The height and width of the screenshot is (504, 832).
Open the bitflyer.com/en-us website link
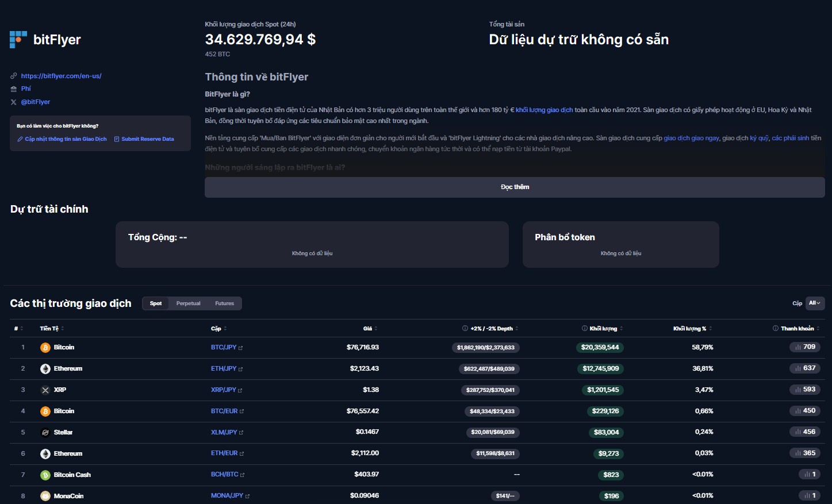pyautogui.click(x=62, y=76)
